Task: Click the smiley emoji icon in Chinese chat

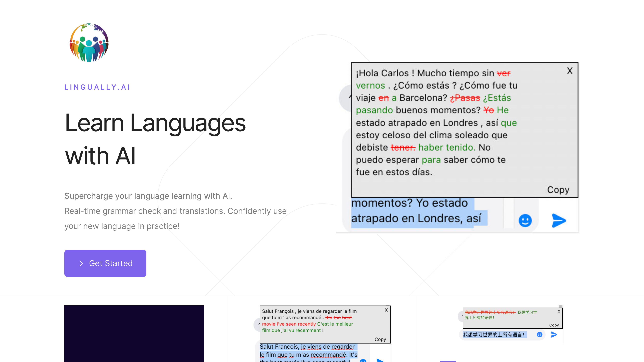Action: tap(539, 335)
